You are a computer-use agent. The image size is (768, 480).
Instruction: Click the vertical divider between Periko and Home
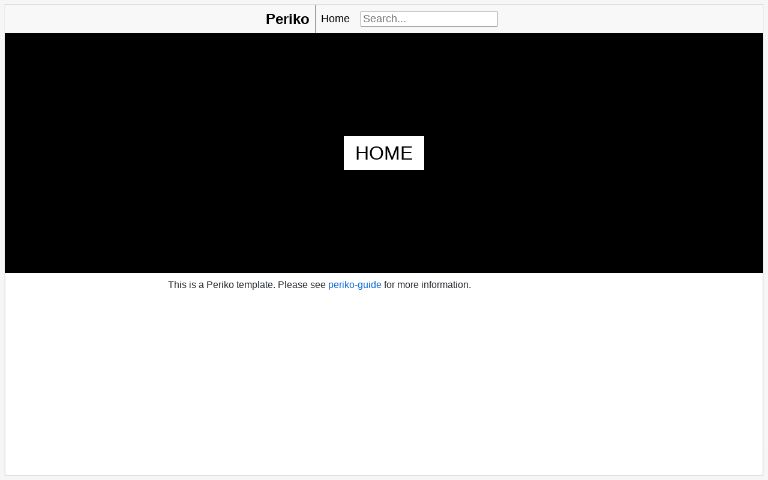point(315,19)
